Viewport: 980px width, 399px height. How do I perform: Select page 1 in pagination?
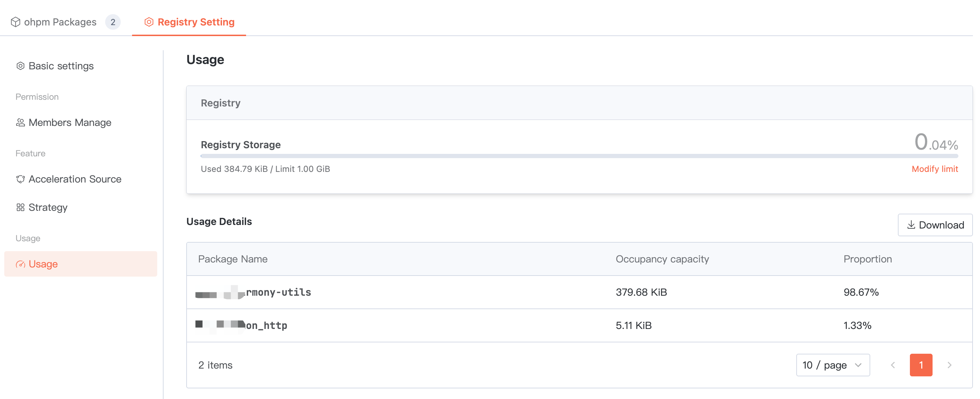click(x=921, y=365)
